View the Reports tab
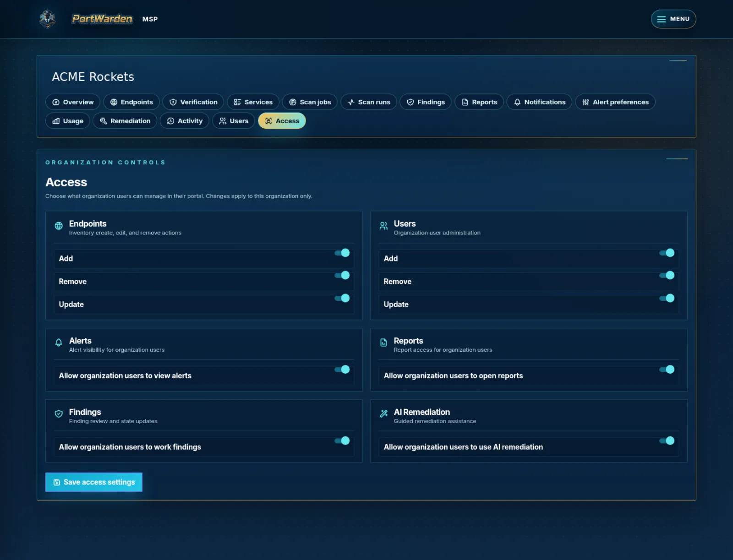733x560 pixels. tap(479, 102)
